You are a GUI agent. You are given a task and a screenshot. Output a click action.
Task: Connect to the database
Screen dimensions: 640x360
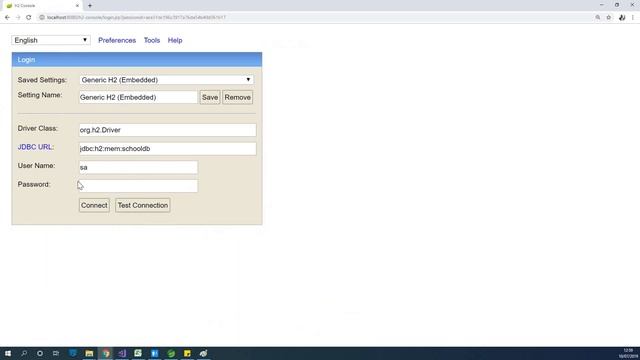tap(94, 205)
